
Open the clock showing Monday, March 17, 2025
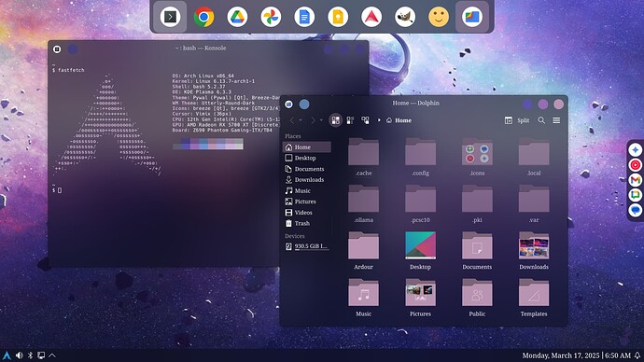576,355
